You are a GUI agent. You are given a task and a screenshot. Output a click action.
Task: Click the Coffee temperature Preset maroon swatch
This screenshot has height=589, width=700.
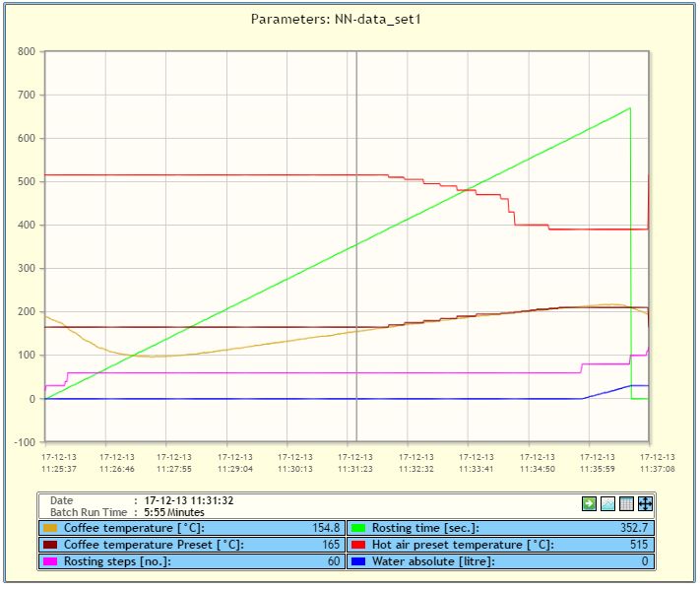pyautogui.click(x=50, y=545)
